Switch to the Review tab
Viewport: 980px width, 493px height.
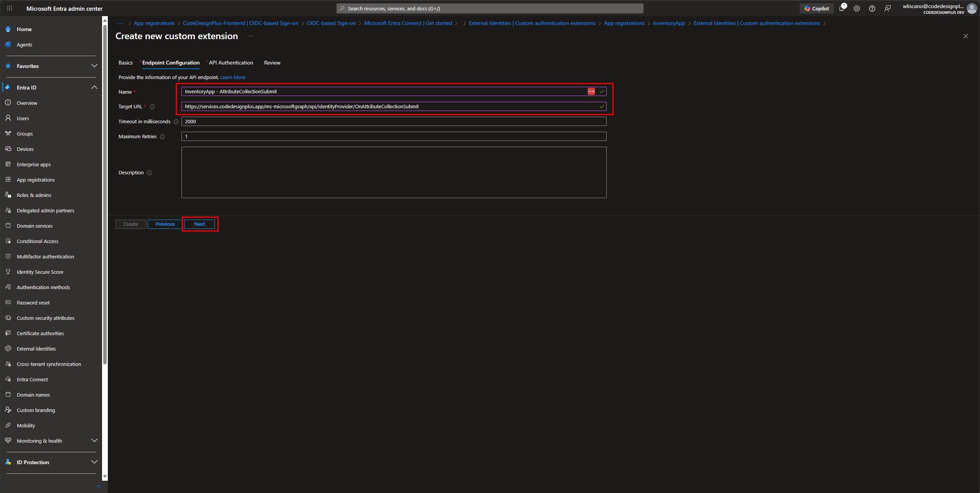[x=272, y=63]
